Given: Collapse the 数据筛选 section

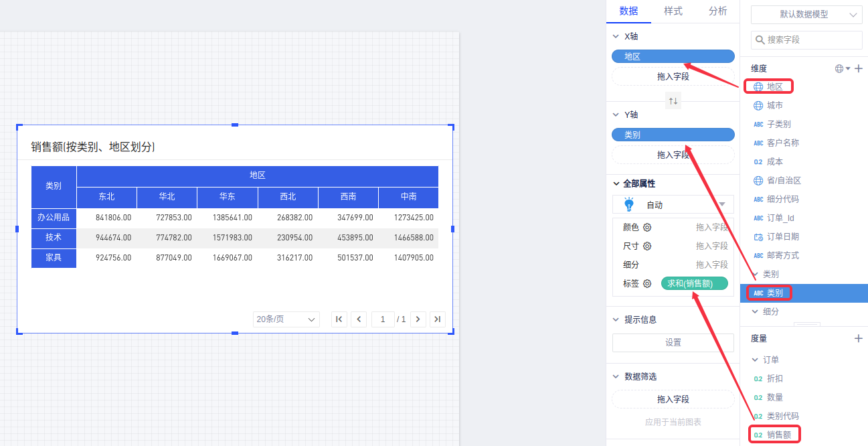Looking at the screenshot, I should (616, 377).
